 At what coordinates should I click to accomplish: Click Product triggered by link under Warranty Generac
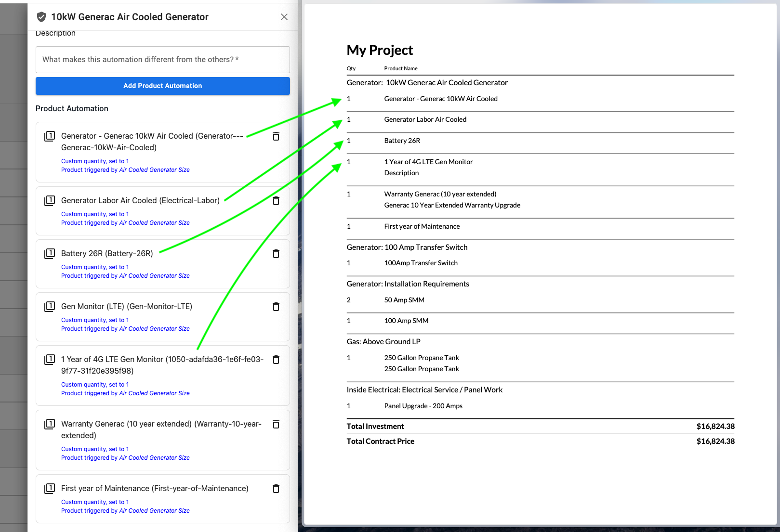(125, 458)
